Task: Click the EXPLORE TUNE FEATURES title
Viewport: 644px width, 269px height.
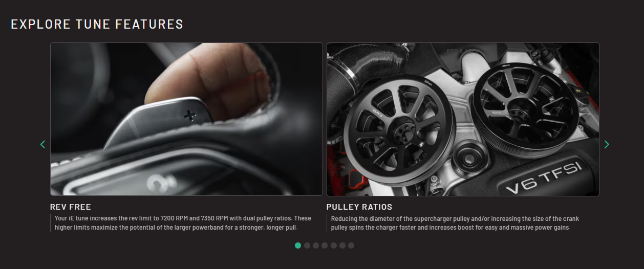Action: [97, 24]
